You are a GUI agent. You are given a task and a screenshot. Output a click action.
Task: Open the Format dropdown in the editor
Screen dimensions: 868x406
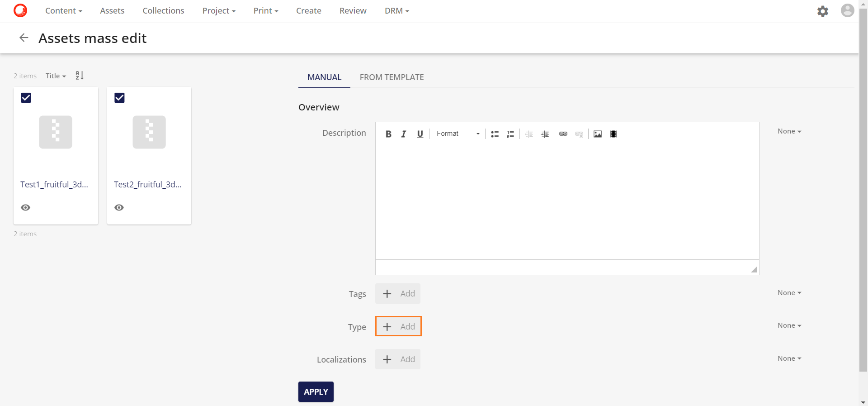click(458, 134)
